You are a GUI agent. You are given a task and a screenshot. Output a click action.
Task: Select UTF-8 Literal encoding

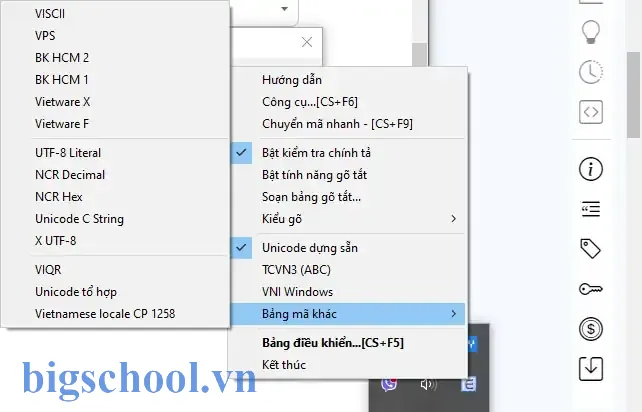(x=115, y=153)
